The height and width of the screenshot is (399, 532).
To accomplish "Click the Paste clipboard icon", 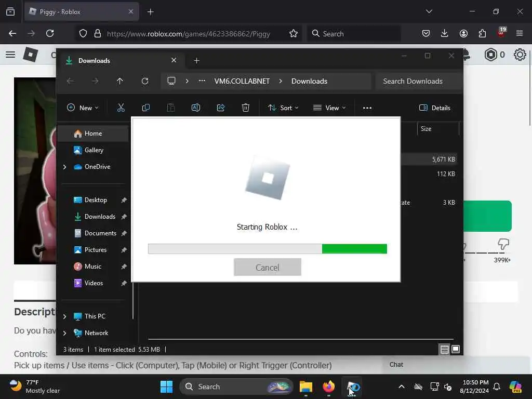I will 170,108.
